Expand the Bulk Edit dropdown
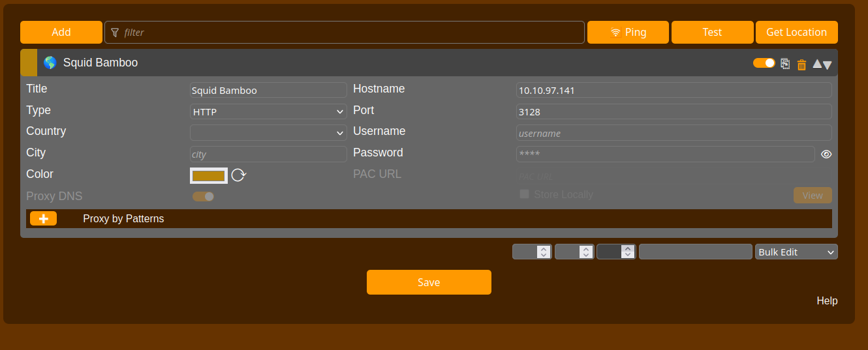 coord(796,252)
